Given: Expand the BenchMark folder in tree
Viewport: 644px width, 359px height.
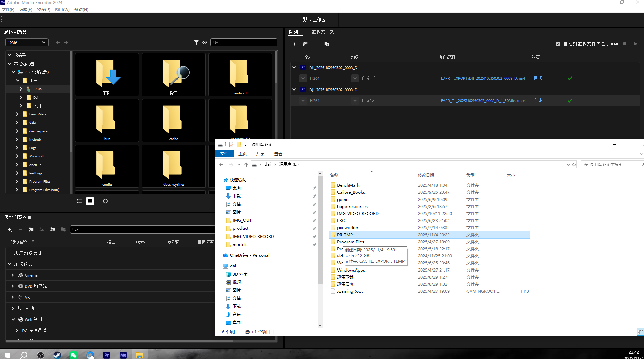Looking at the screenshot, I should (17, 114).
